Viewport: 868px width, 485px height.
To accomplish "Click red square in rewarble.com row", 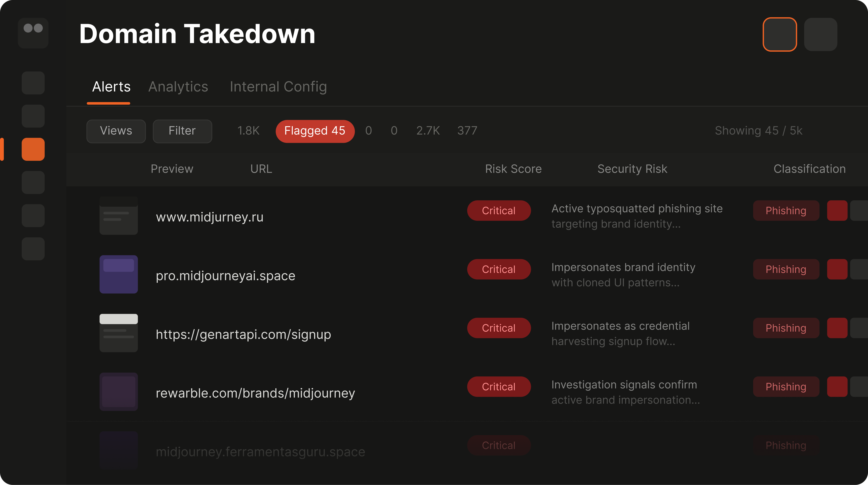I will [x=837, y=387].
